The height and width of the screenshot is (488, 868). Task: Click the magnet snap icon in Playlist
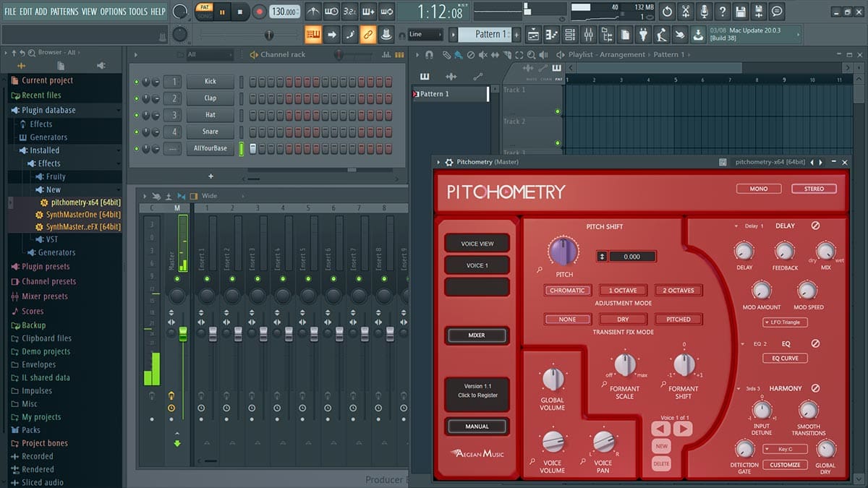(429, 55)
